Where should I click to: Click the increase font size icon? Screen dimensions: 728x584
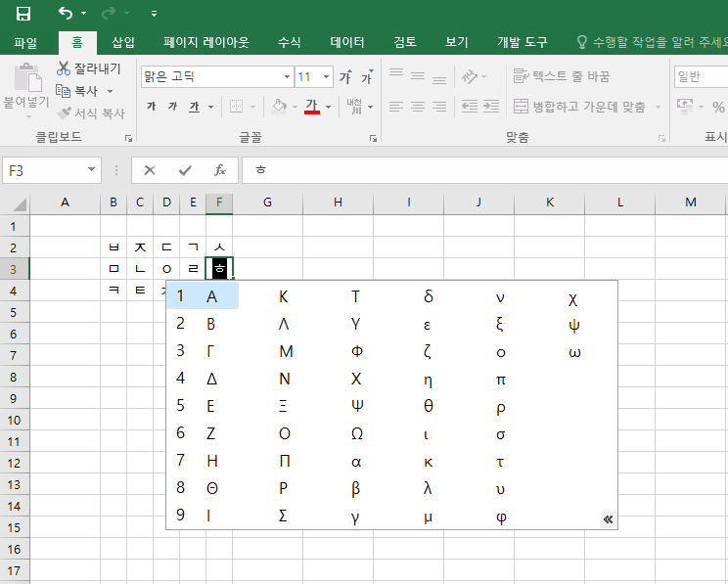[x=345, y=76]
